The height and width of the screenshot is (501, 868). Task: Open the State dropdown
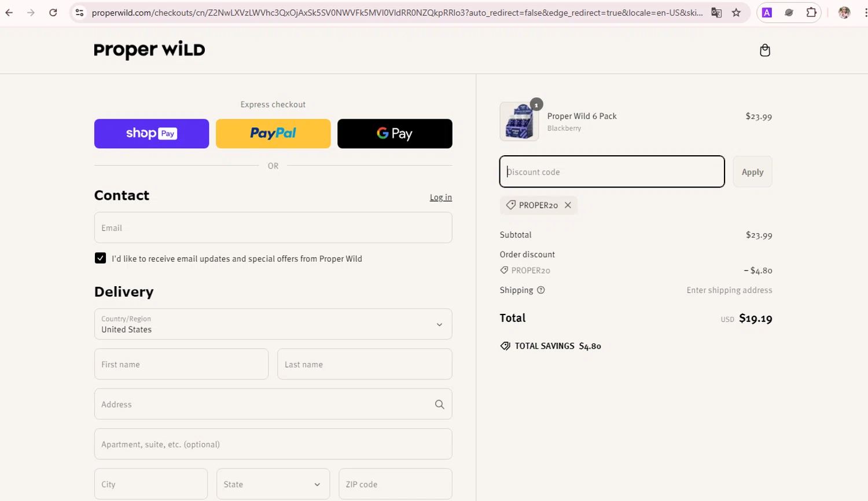[273, 484]
